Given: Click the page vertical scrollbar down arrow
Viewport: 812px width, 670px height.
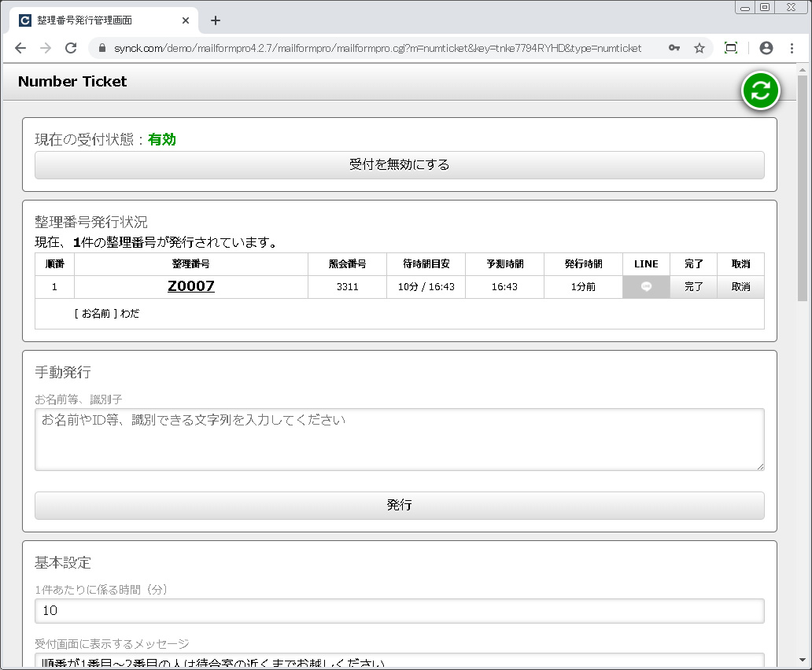Looking at the screenshot, I should [x=802, y=660].
